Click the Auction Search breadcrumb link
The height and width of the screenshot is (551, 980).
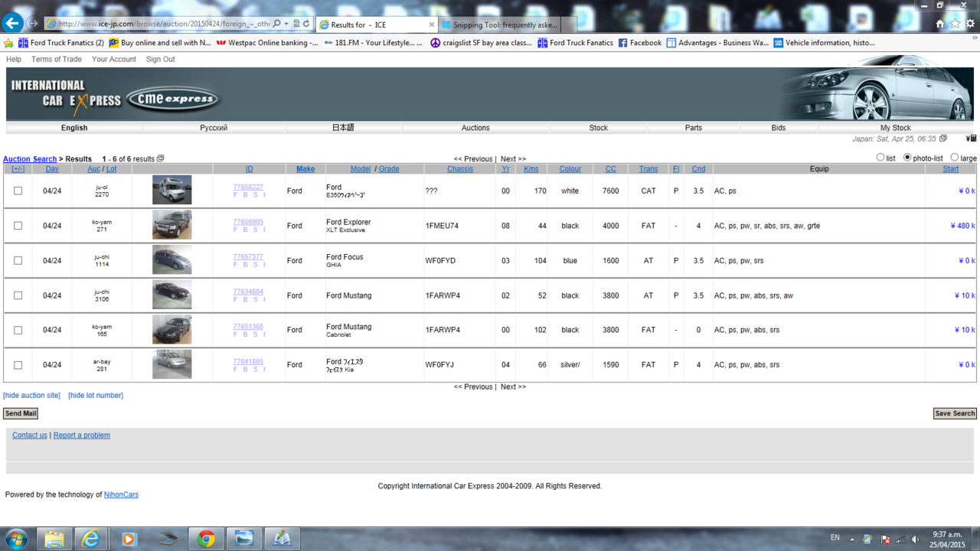pos(30,159)
